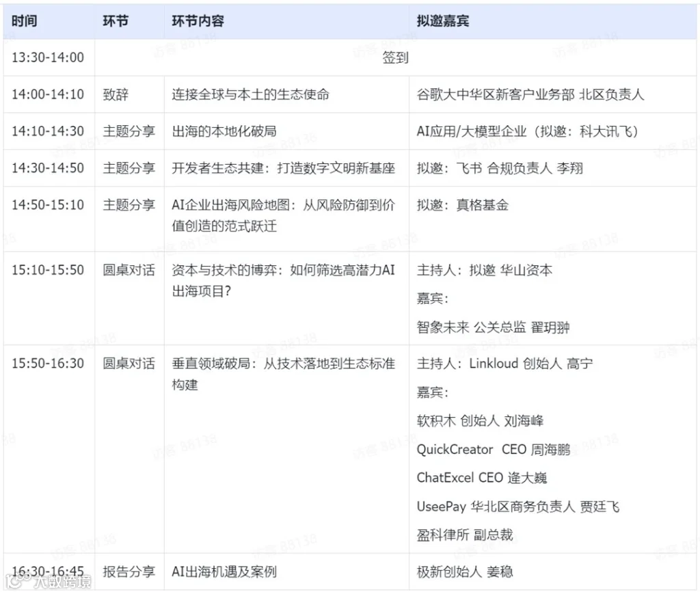The image size is (700, 594).
Task: Click the 14:00-14:10 time cell
Action: point(48,94)
